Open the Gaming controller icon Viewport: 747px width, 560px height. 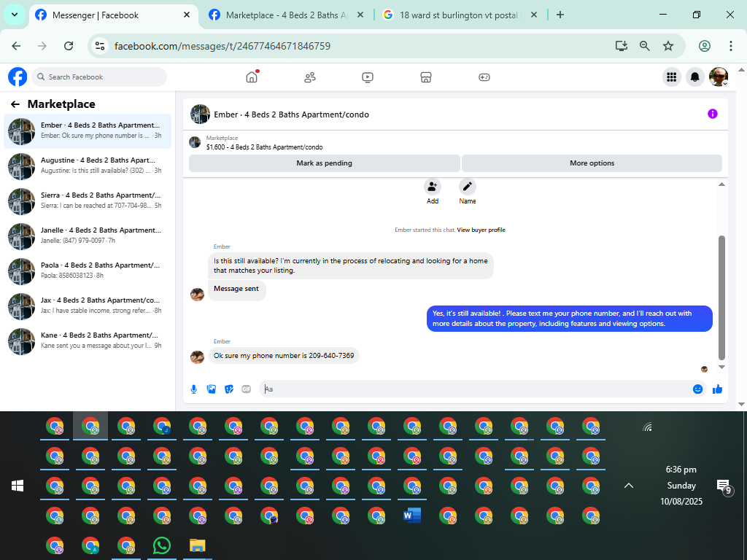484,77
